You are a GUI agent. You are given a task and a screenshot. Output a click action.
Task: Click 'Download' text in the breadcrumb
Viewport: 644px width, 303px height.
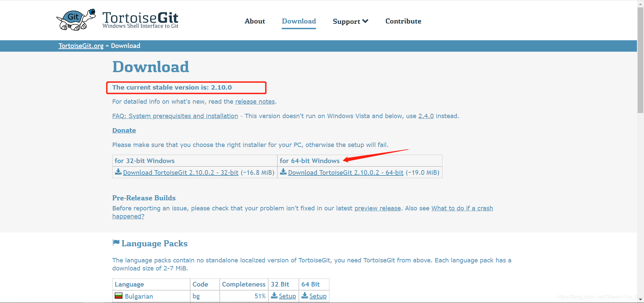[125, 46]
